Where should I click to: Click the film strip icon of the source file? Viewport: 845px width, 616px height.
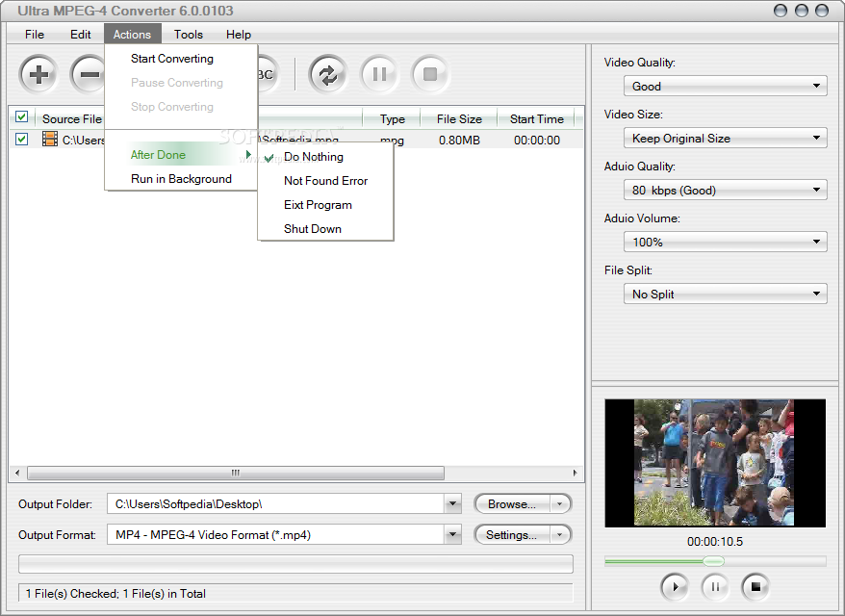tap(50, 139)
